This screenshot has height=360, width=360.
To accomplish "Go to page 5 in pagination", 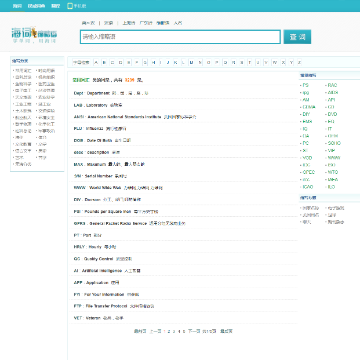I will (184, 331).
